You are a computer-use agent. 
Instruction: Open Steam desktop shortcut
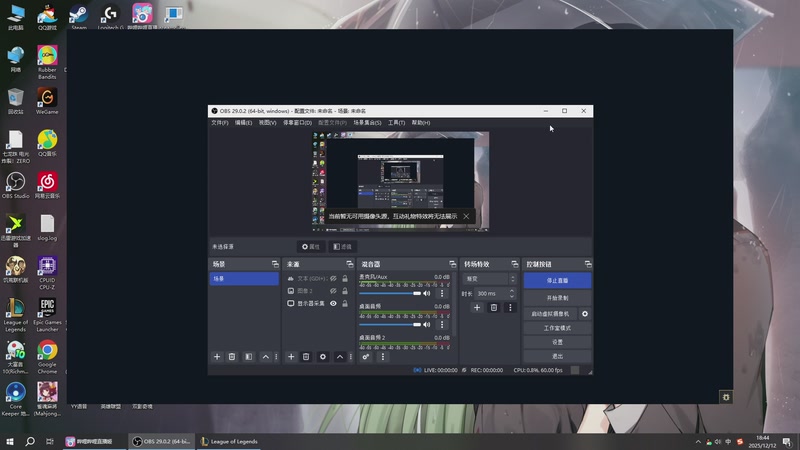[79, 17]
